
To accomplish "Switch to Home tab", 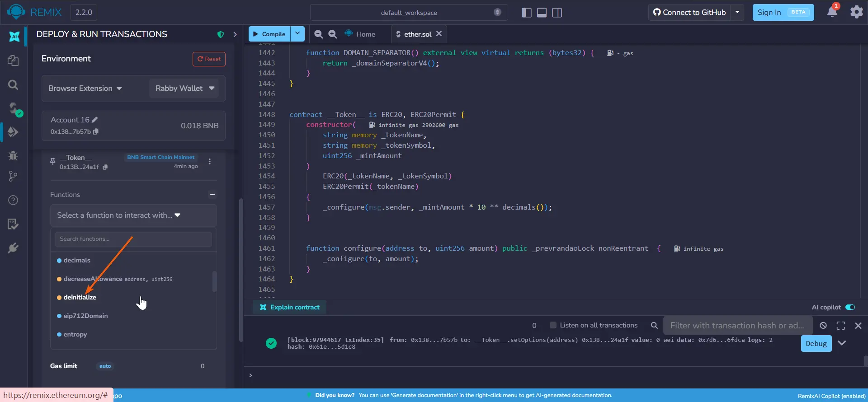I will tap(360, 34).
